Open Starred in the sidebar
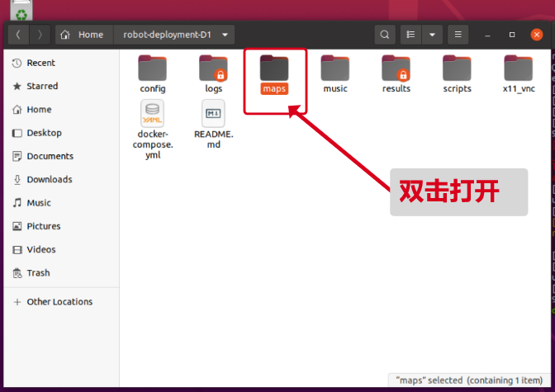 click(42, 86)
